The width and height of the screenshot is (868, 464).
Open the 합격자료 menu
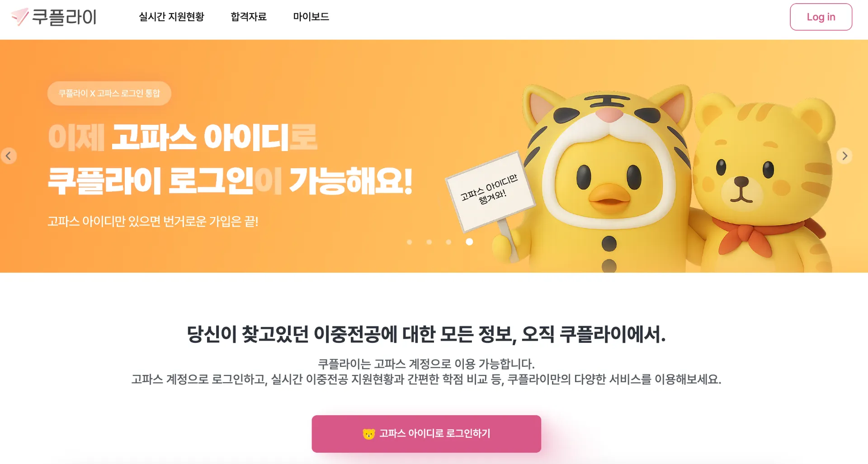click(249, 17)
